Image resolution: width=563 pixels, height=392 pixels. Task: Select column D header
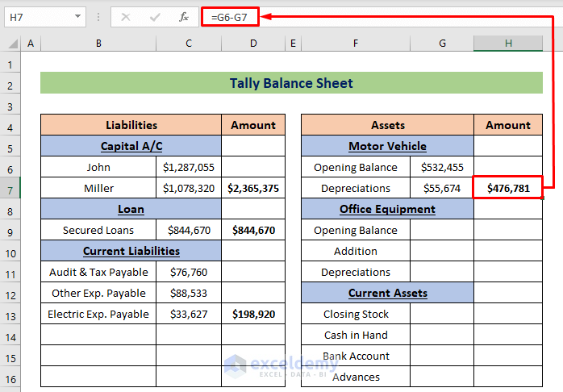(253, 44)
